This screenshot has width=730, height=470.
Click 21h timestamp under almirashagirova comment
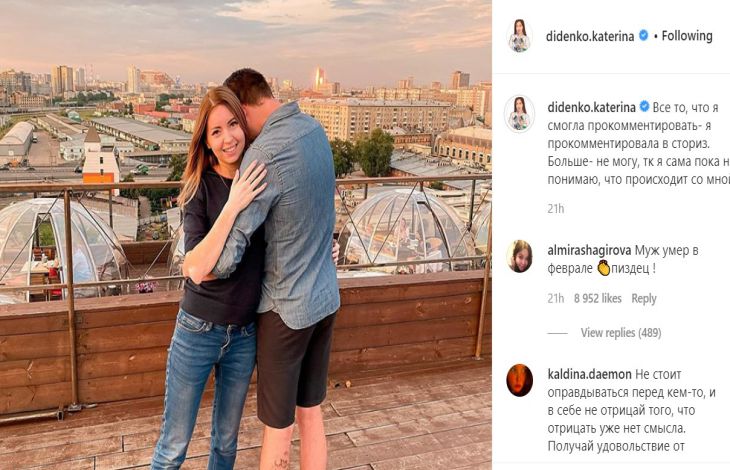click(555, 299)
